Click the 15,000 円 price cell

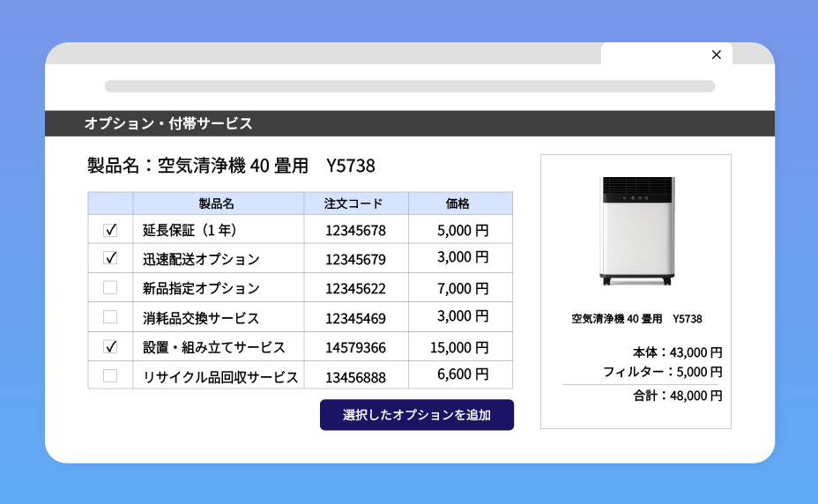(459, 347)
